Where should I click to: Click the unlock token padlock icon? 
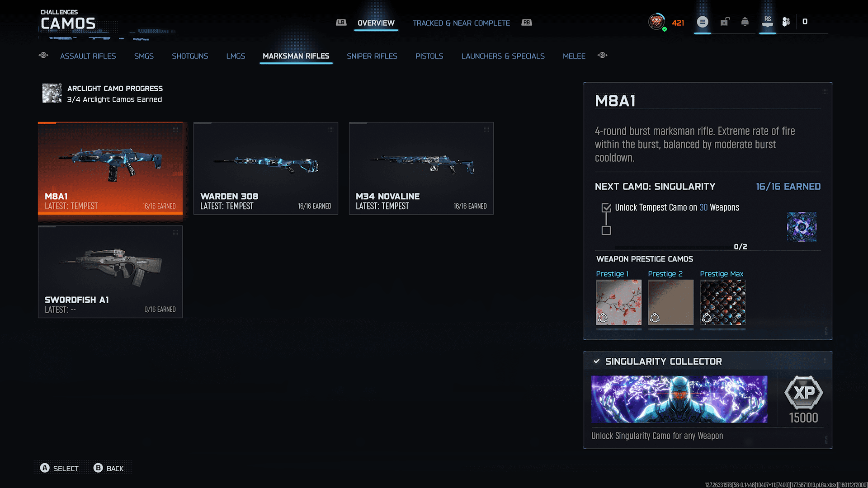tap(725, 22)
